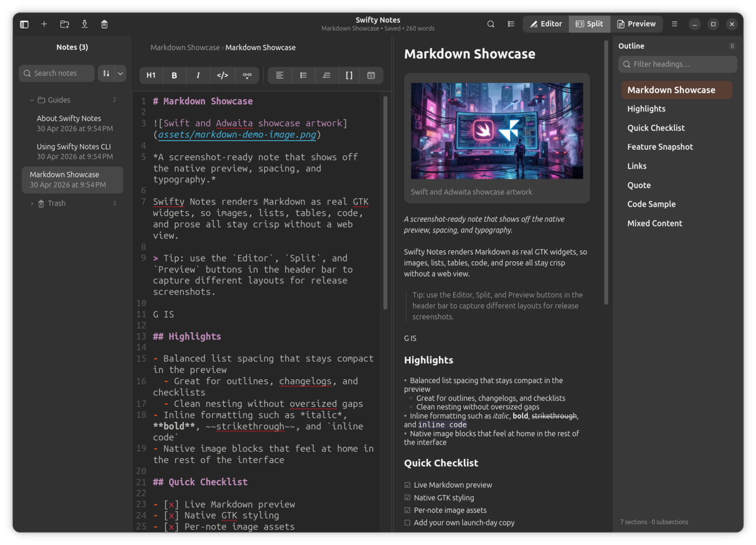This screenshot has height=545, width=756.
Task: Click the import download icon
Action: pos(85,24)
